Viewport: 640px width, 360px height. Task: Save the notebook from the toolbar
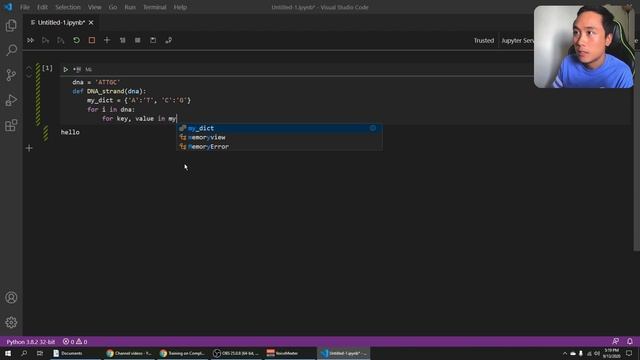coord(153,40)
